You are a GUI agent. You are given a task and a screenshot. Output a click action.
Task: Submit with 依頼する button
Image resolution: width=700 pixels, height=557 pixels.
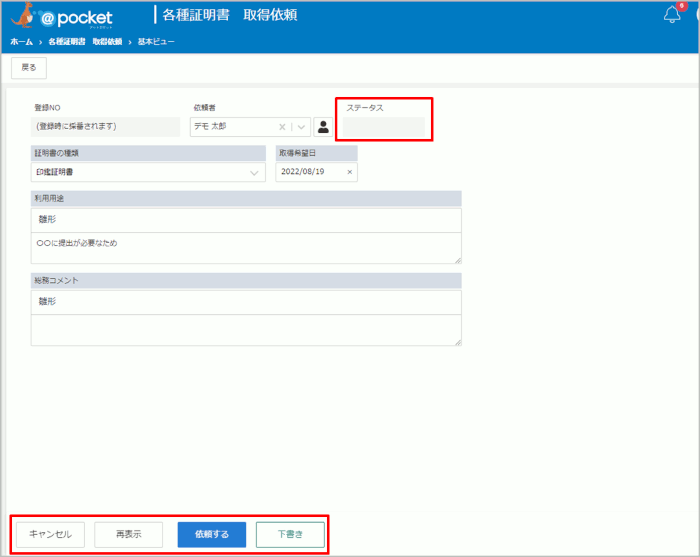[x=212, y=534]
